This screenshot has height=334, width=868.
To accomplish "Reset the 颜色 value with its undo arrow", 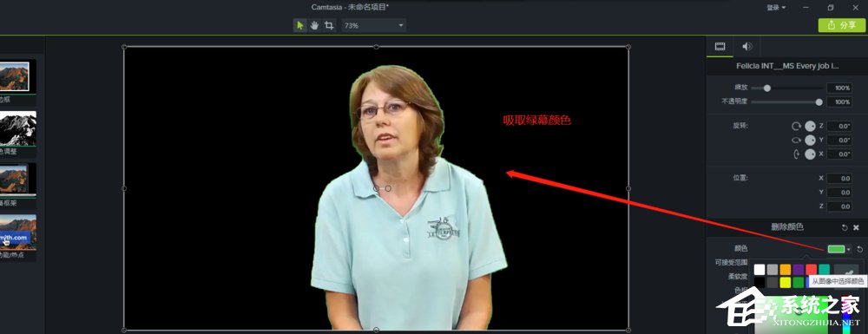I will coord(859,249).
